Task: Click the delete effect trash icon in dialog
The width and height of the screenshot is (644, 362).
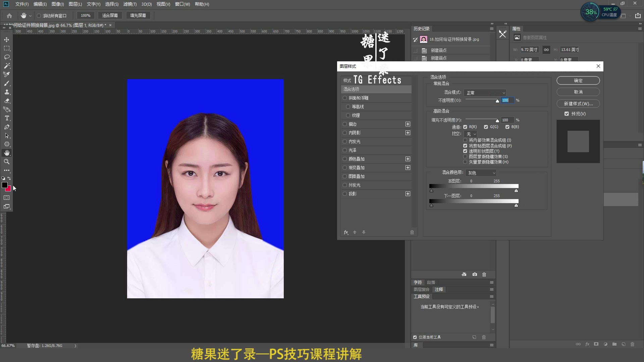Action: pos(412,232)
